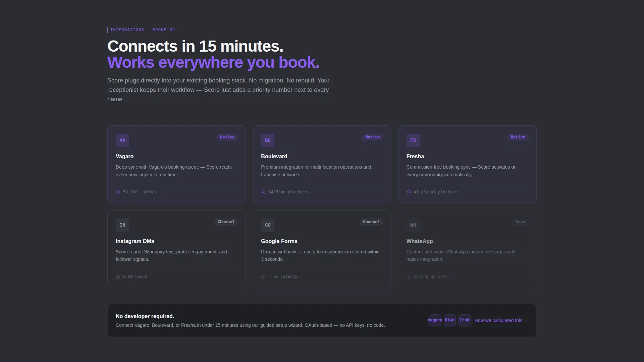Click the check icon beside $425/mo platforms
Viewport: 644px width, 362px height.
[263, 192]
